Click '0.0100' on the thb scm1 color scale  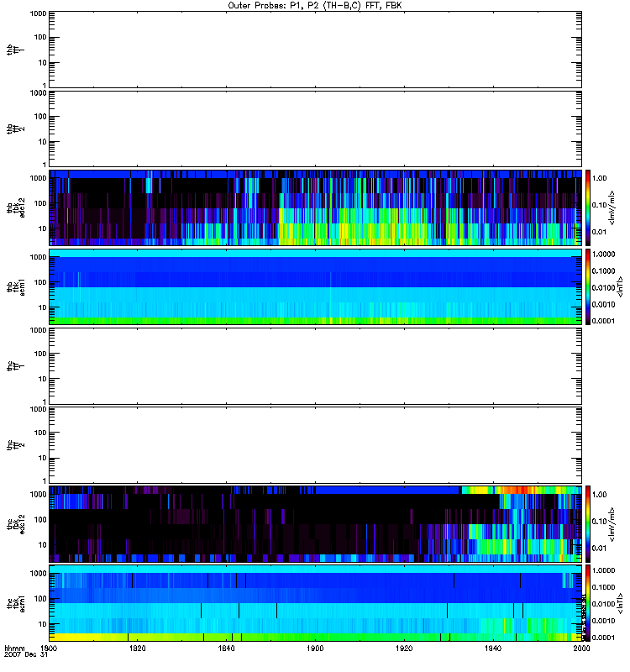603,287
